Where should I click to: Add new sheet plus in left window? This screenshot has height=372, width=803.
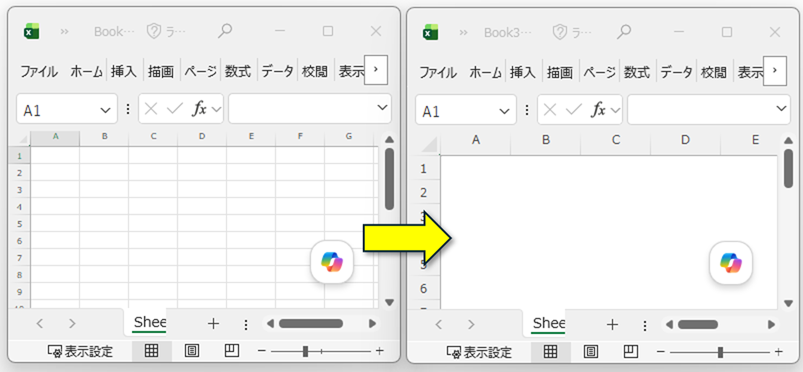[x=213, y=323]
